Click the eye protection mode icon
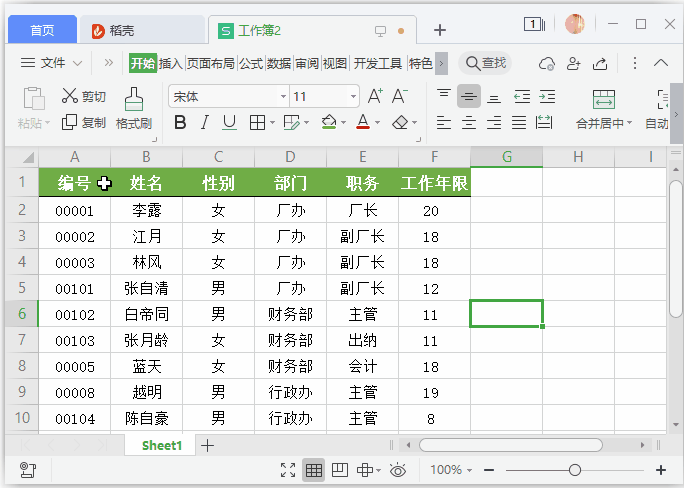Screen dimensions: 684x488 pyautogui.click(x=398, y=470)
